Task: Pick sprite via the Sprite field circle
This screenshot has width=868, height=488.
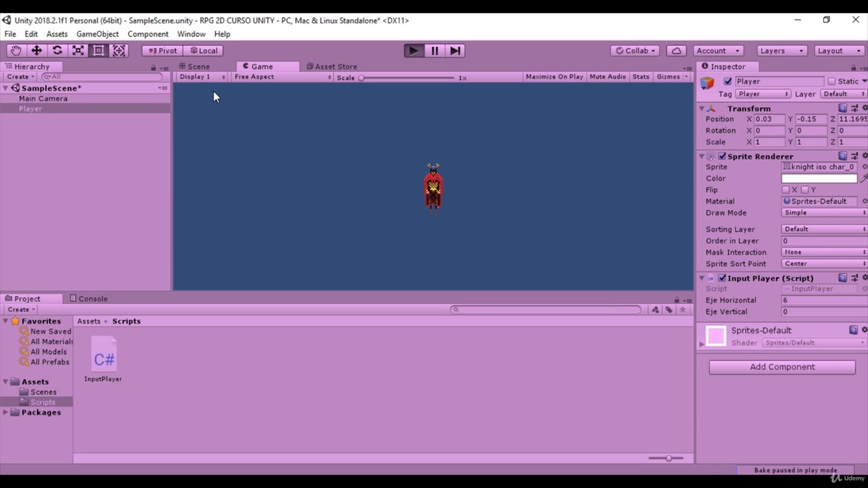Action: [x=865, y=167]
